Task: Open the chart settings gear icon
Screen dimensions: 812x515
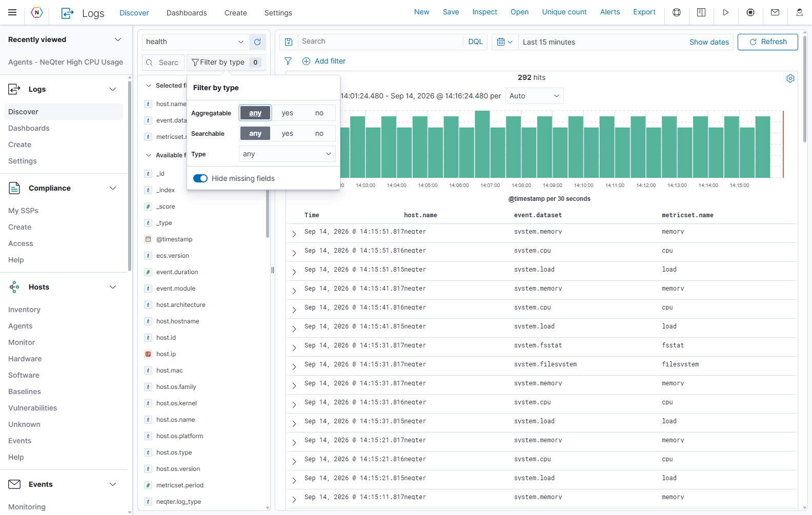Action: 790,78
